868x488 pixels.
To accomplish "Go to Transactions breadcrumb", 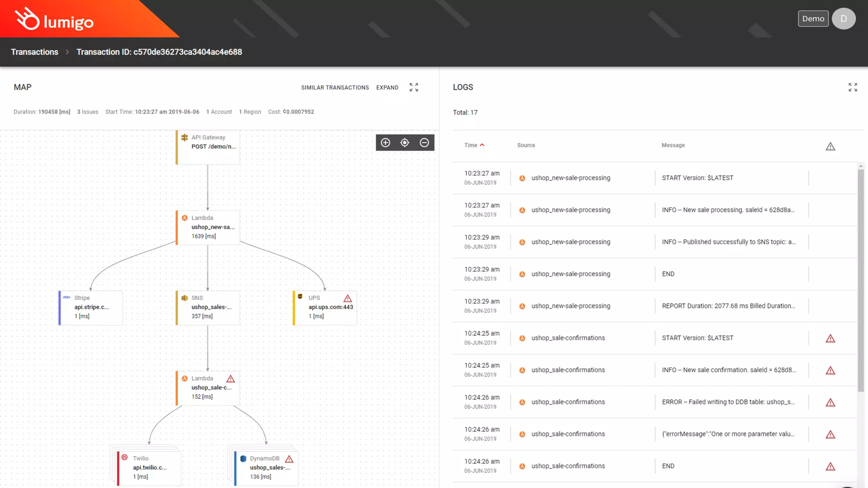I will (x=35, y=52).
